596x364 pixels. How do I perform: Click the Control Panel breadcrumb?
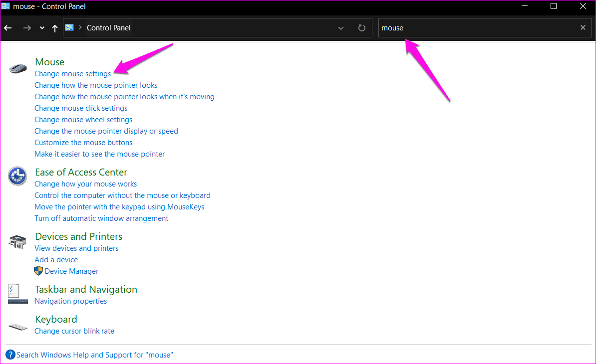[109, 28]
